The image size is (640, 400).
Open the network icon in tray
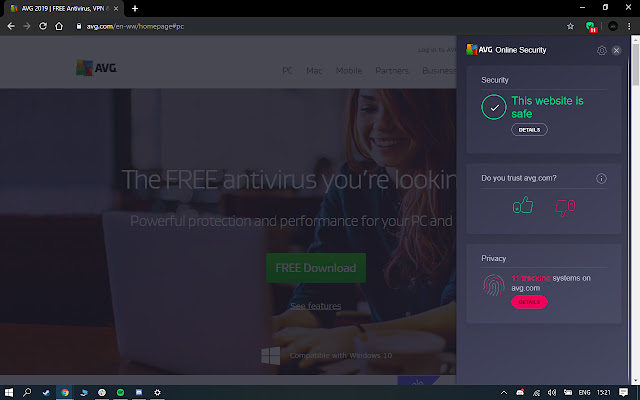click(536, 393)
